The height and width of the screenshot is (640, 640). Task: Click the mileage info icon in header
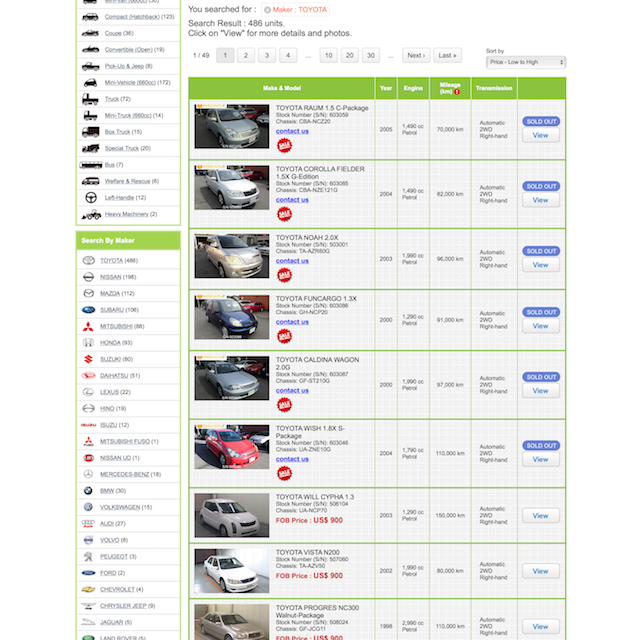(457, 92)
